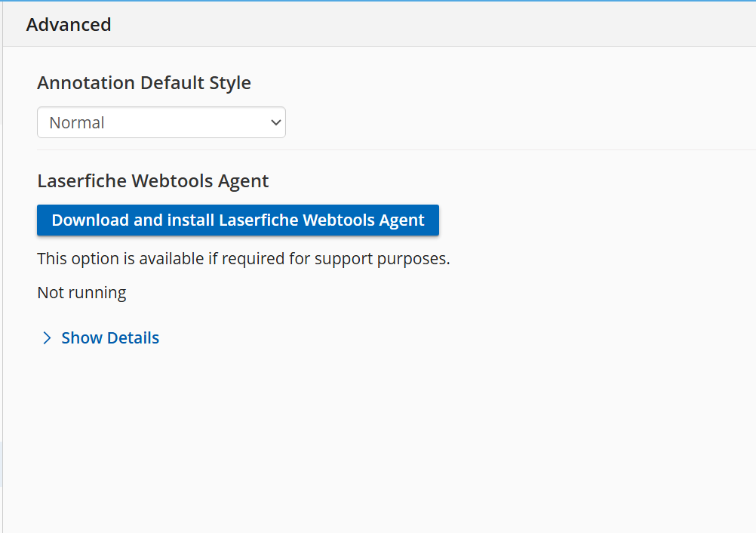Click the 'Annotation Default Style' label
756x533 pixels.
143,83
